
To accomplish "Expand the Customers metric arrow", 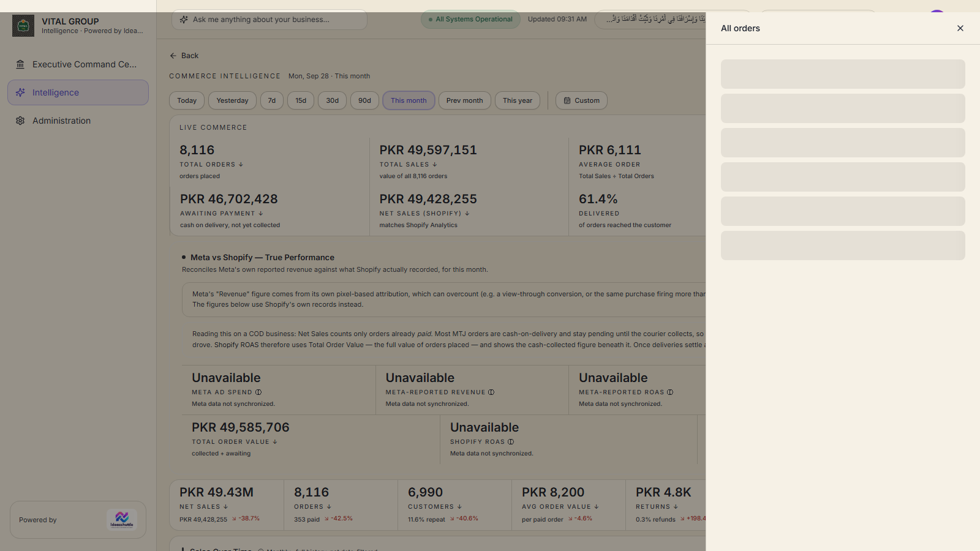I will pyautogui.click(x=459, y=507).
